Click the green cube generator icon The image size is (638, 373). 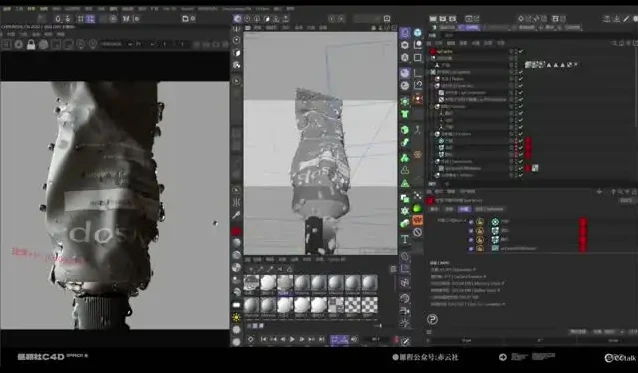click(405, 130)
